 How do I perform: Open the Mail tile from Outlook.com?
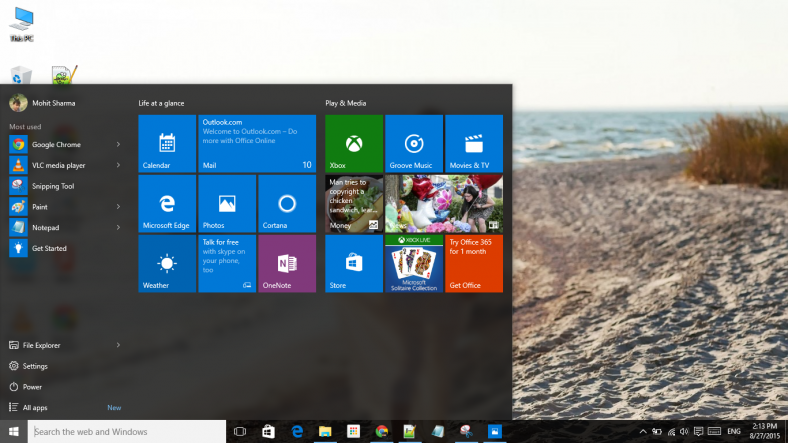(257, 144)
